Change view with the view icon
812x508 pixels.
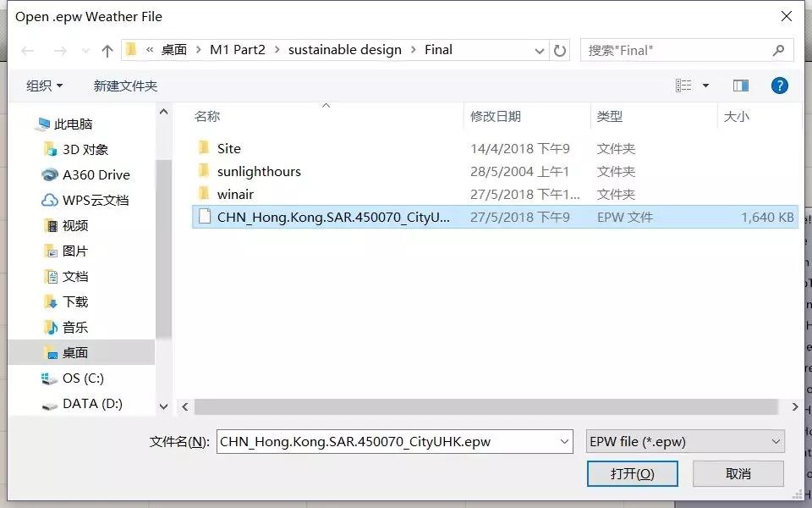pyautogui.click(x=683, y=86)
